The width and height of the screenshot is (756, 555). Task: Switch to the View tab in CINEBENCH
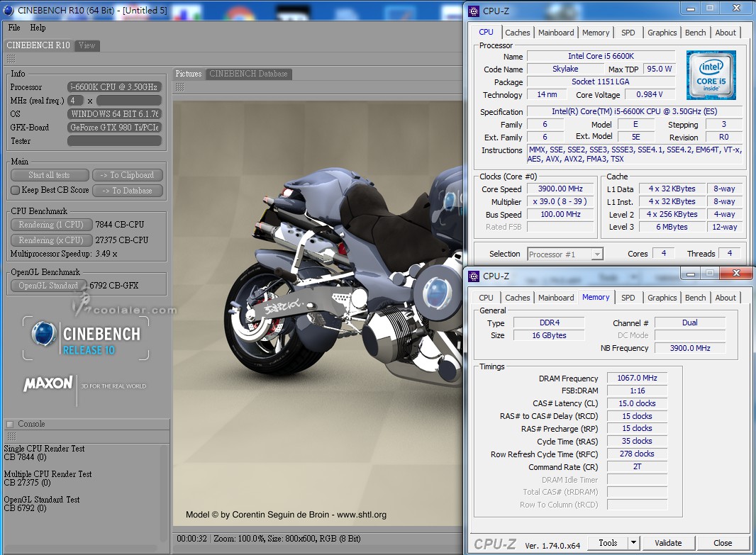(x=87, y=45)
